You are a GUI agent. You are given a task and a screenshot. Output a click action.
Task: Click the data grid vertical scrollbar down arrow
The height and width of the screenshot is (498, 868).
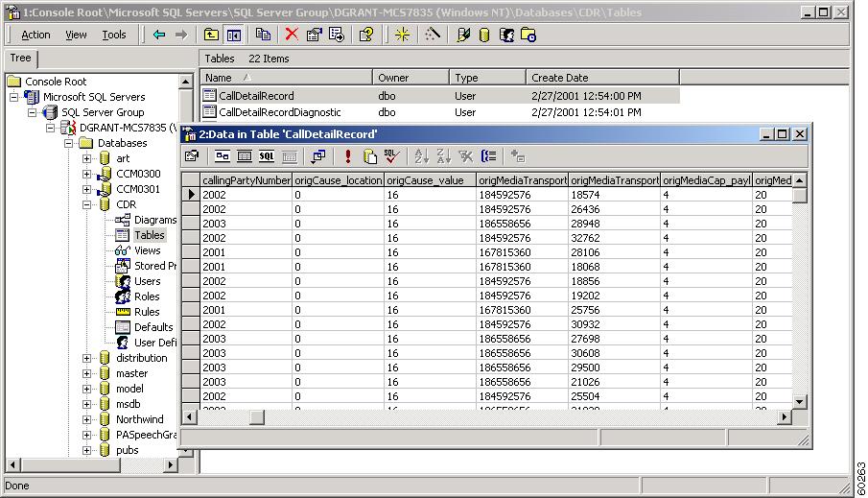[x=799, y=402]
